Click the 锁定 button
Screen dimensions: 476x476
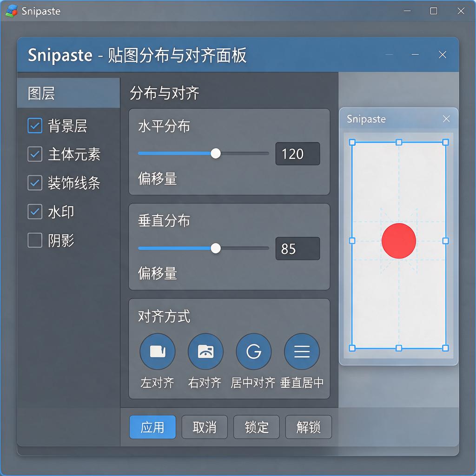(x=257, y=427)
